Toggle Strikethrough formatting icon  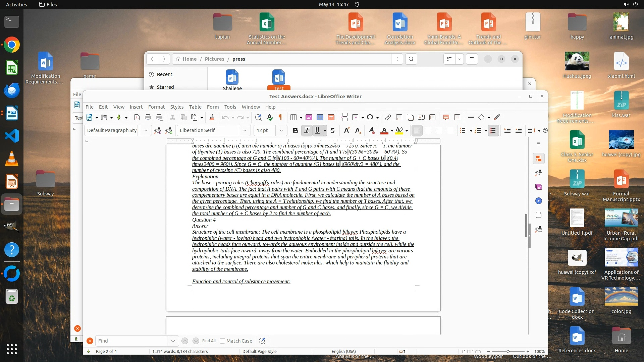click(x=333, y=131)
